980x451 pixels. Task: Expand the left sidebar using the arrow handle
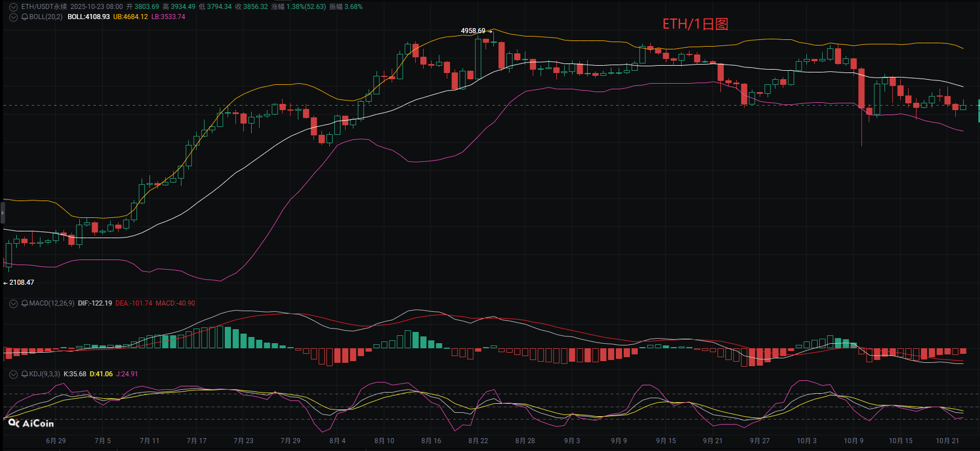[2, 213]
